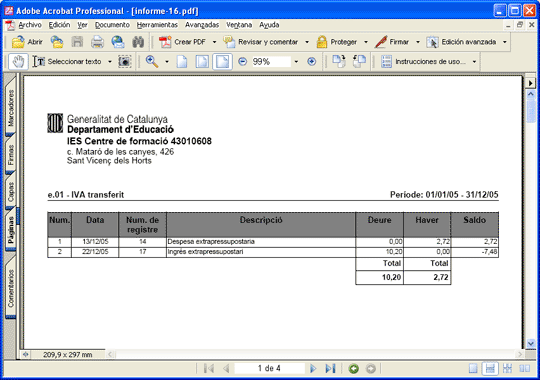Switch to continuous facing layout

click(507, 369)
